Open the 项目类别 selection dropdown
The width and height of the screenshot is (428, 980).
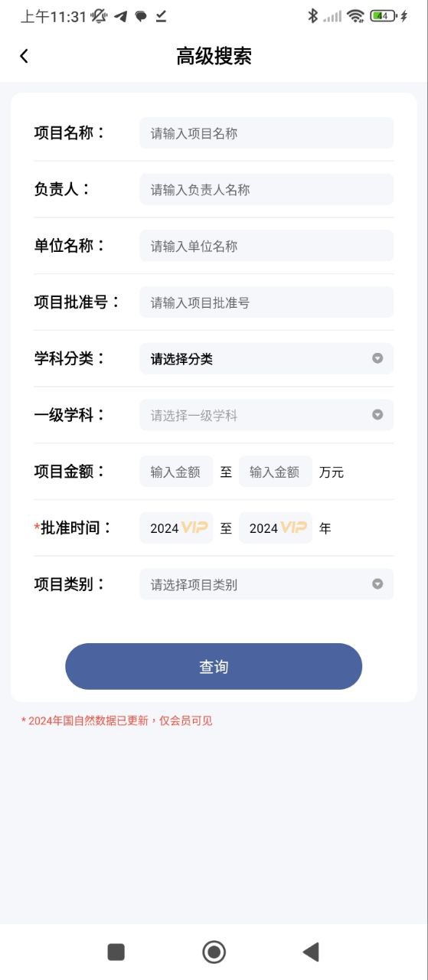click(266, 584)
